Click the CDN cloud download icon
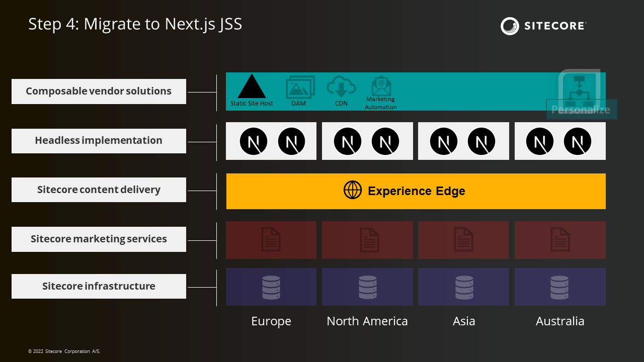 (x=341, y=87)
